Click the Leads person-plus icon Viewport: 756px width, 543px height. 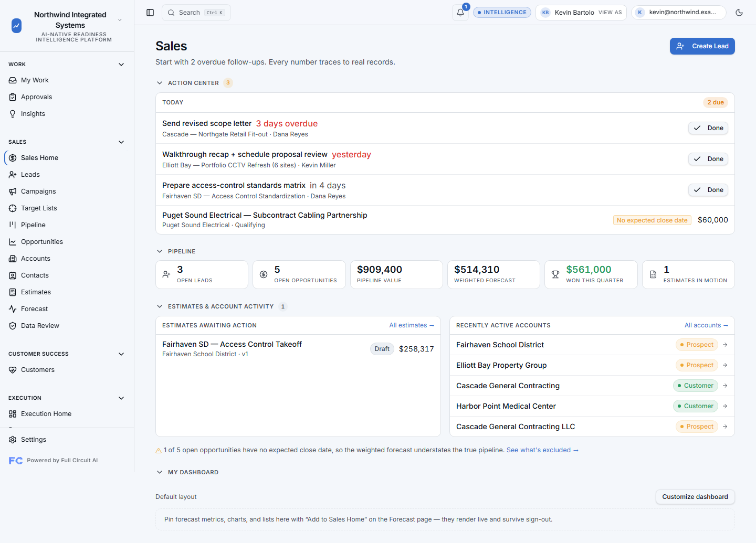click(13, 175)
